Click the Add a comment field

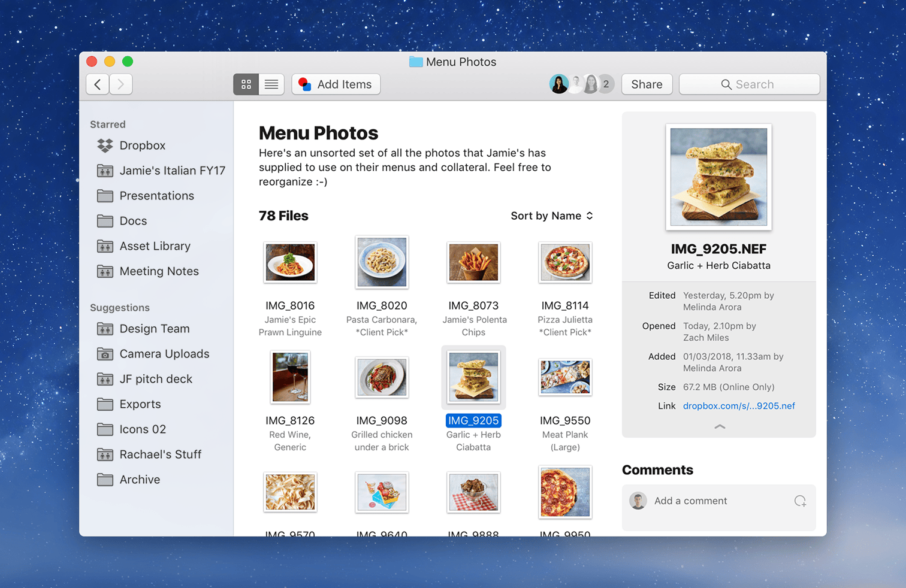tap(719, 501)
